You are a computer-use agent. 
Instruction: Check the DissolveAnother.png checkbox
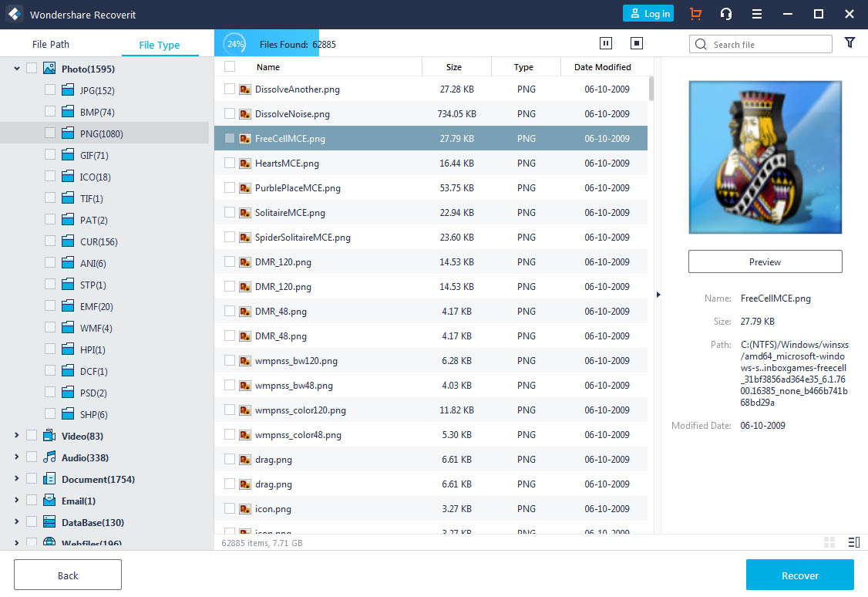230,89
